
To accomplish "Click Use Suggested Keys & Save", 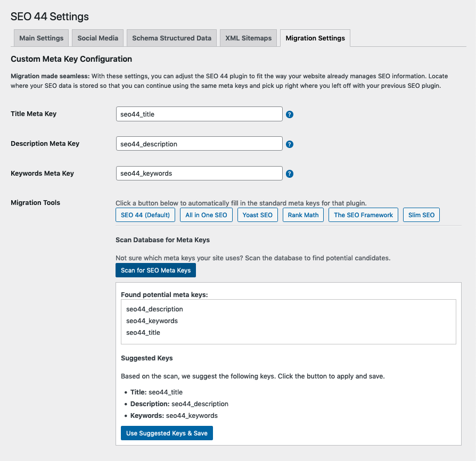I will pos(167,433).
